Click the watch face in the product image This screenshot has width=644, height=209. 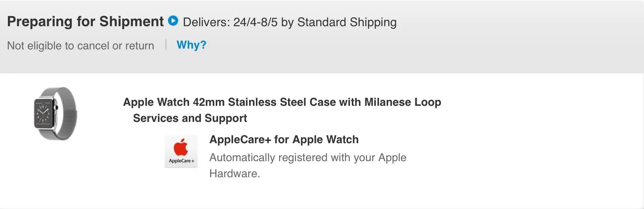point(43,113)
